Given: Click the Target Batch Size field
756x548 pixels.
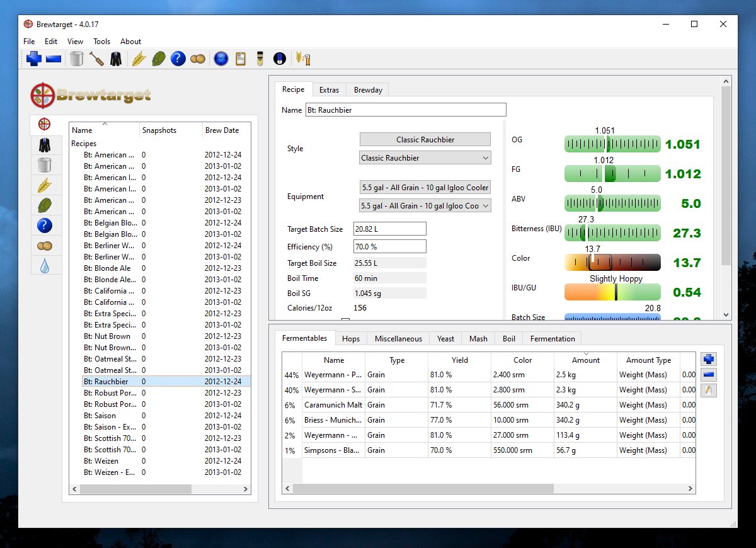Looking at the screenshot, I should [x=390, y=229].
